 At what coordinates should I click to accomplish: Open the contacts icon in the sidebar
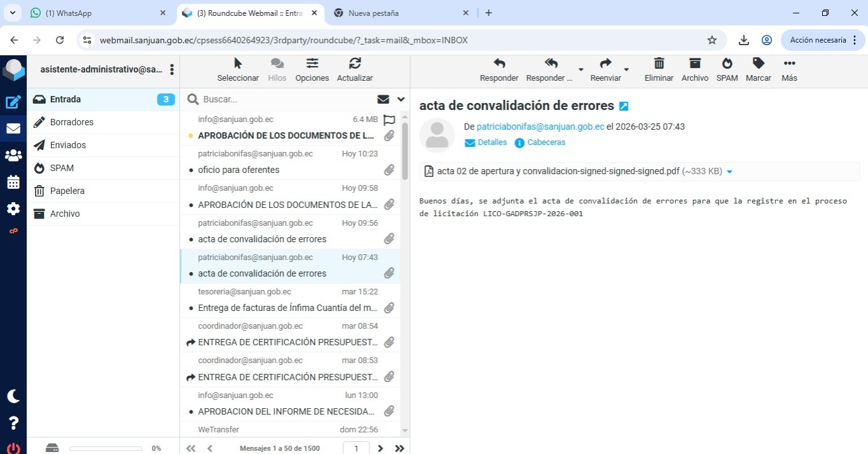[x=13, y=155]
